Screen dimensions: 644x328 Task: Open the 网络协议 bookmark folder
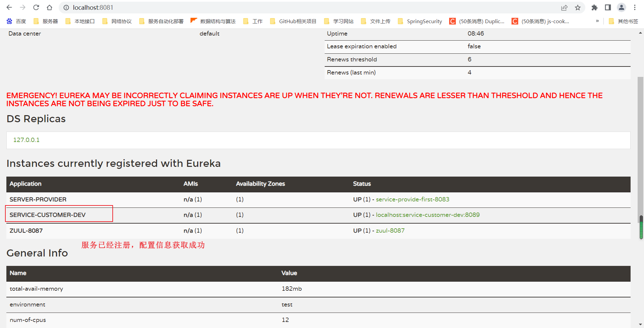tap(117, 21)
